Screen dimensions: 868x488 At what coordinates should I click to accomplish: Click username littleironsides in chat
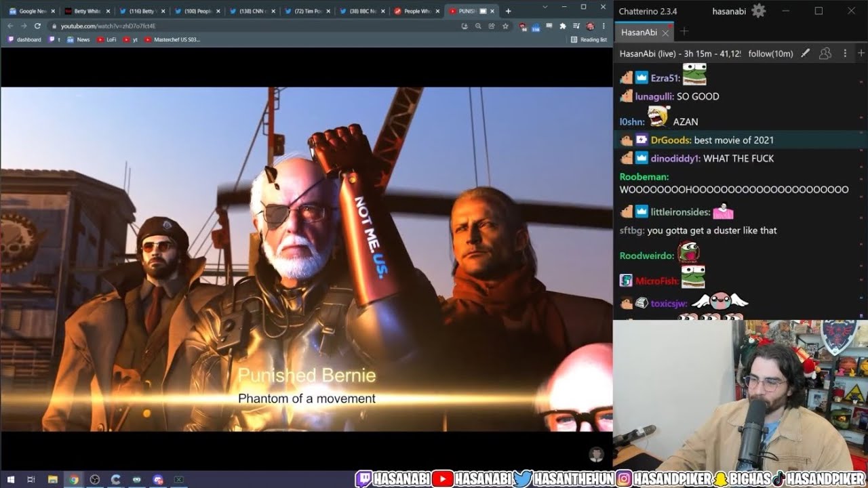point(681,212)
